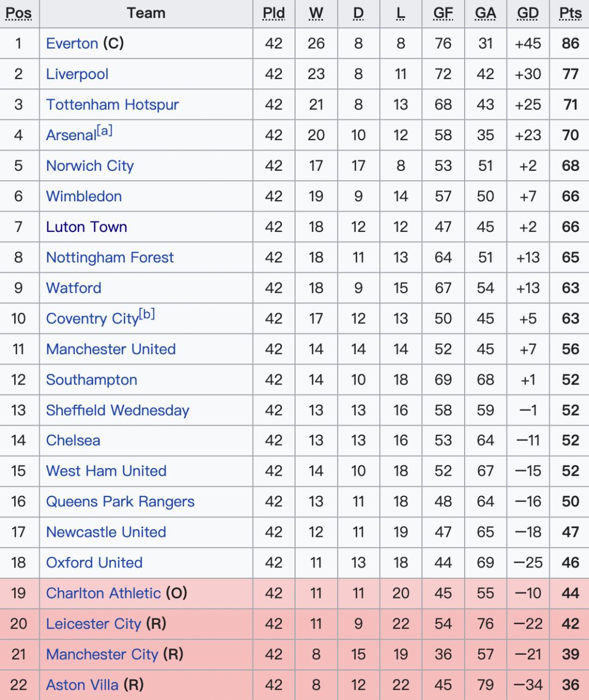
Task: Select the visited Luton Town link
Action: (x=87, y=227)
